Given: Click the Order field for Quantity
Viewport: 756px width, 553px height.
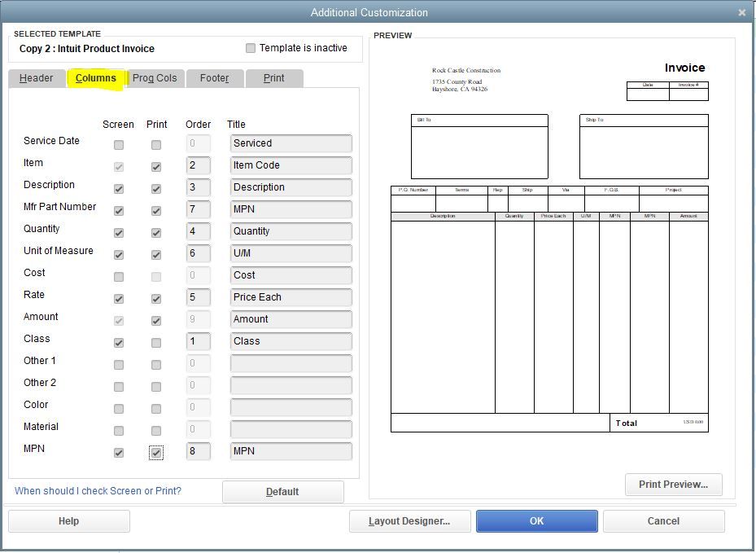Looking at the screenshot, I should pos(199,231).
